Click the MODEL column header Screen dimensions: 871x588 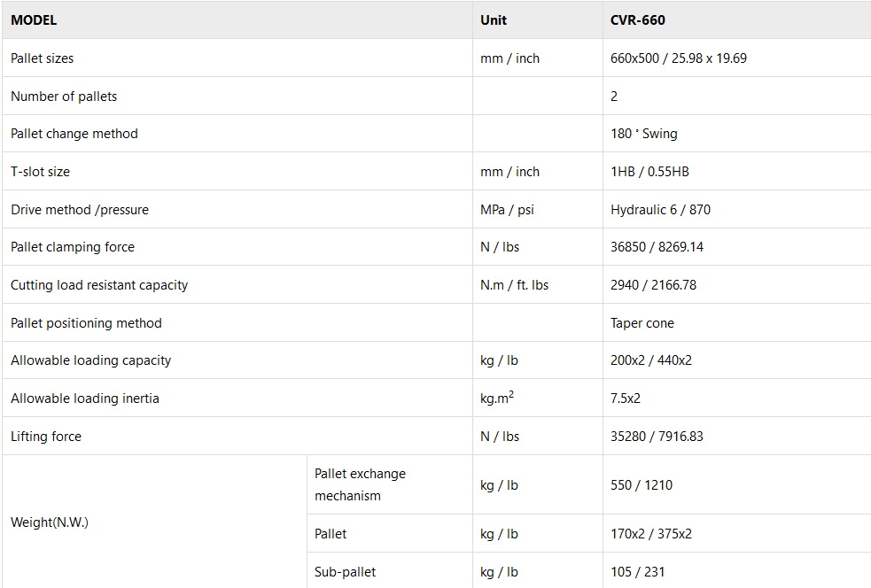(x=34, y=20)
